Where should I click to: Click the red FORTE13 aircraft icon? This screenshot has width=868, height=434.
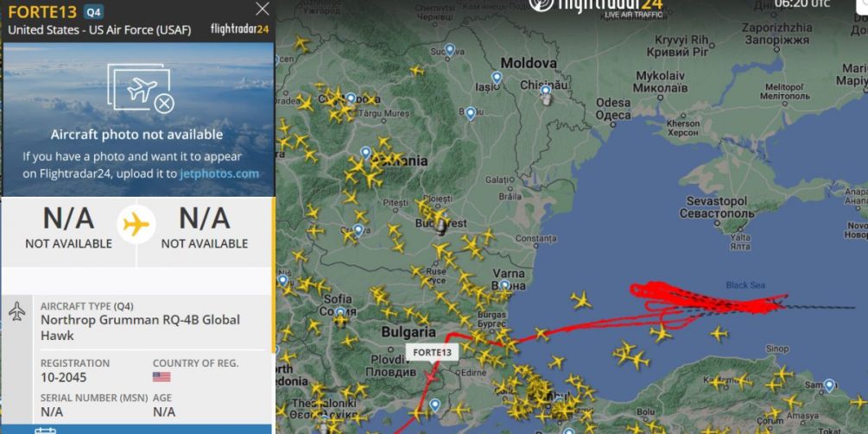[431, 377]
